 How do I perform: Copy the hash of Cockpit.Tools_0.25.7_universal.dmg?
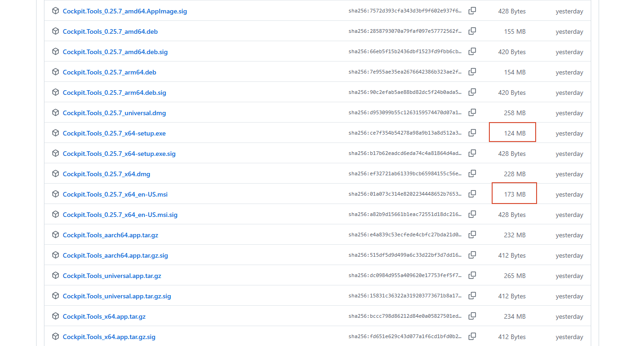[472, 112]
